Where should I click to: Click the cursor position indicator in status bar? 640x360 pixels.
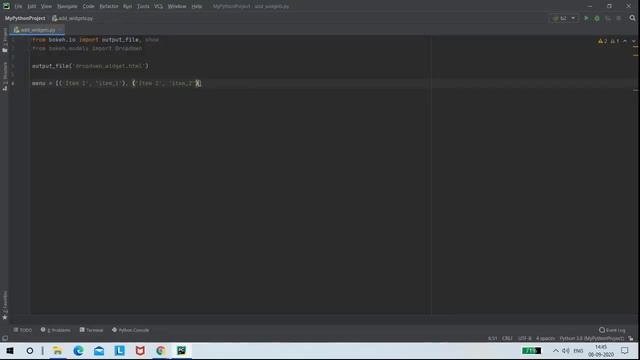coord(492,338)
